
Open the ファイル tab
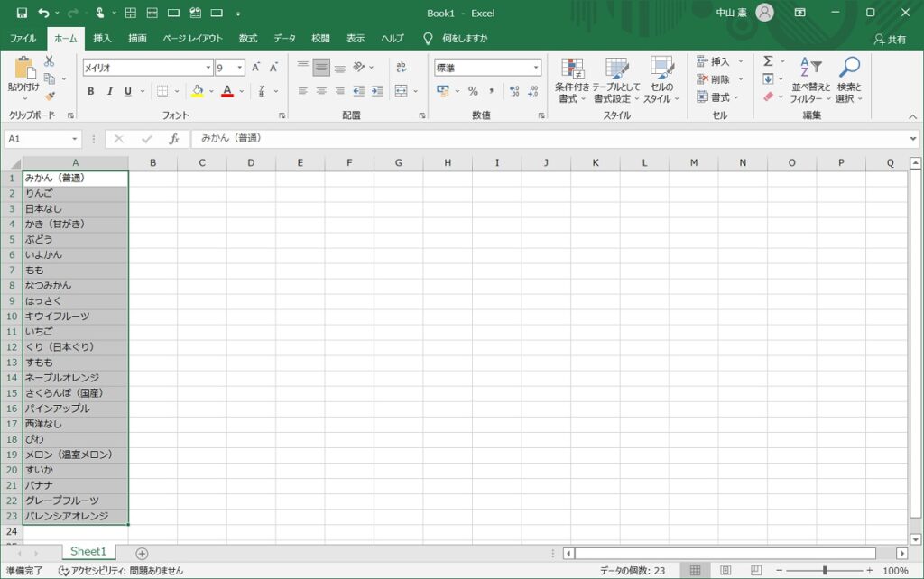coord(23,38)
